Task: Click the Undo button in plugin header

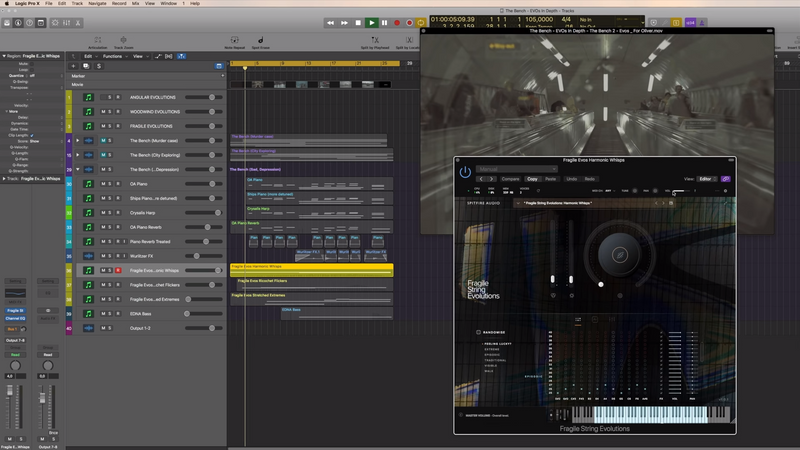Action: tap(571, 178)
